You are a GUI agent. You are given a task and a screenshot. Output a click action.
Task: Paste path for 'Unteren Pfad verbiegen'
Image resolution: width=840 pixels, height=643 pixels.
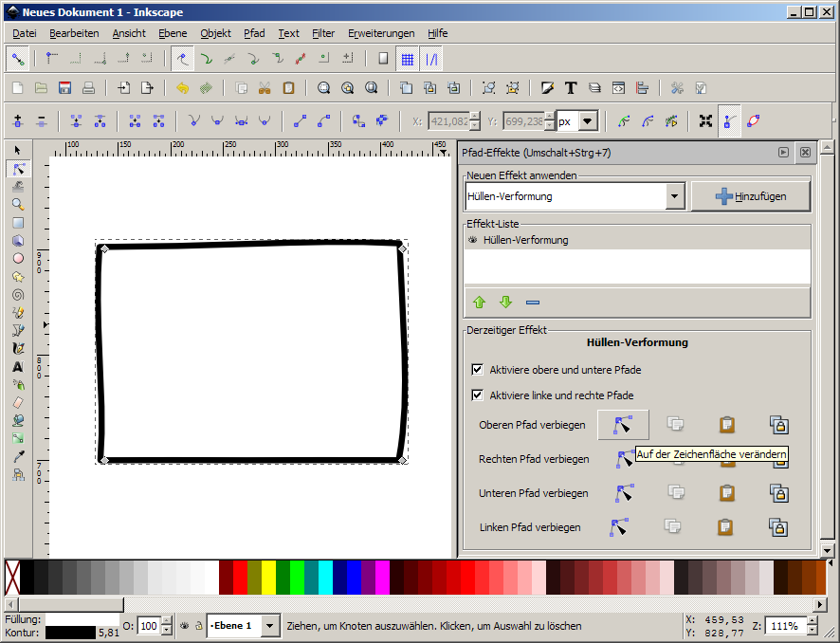click(726, 493)
